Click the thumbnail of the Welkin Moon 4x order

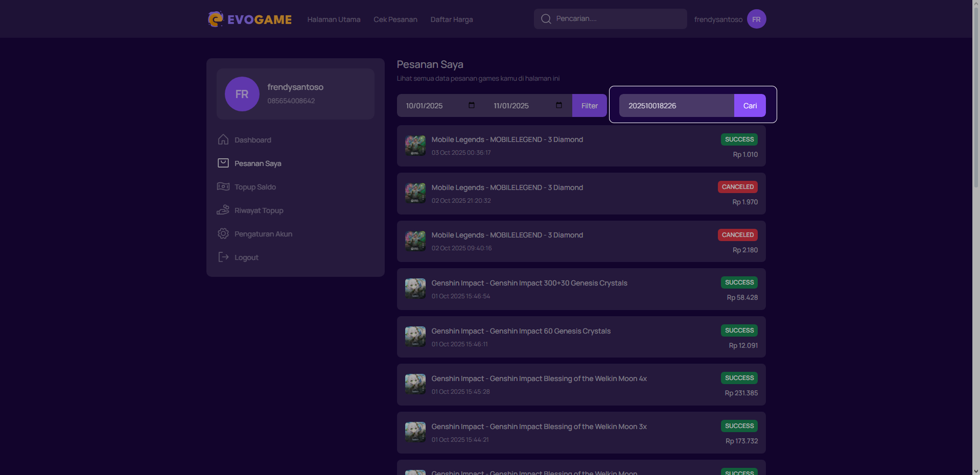[x=415, y=385]
